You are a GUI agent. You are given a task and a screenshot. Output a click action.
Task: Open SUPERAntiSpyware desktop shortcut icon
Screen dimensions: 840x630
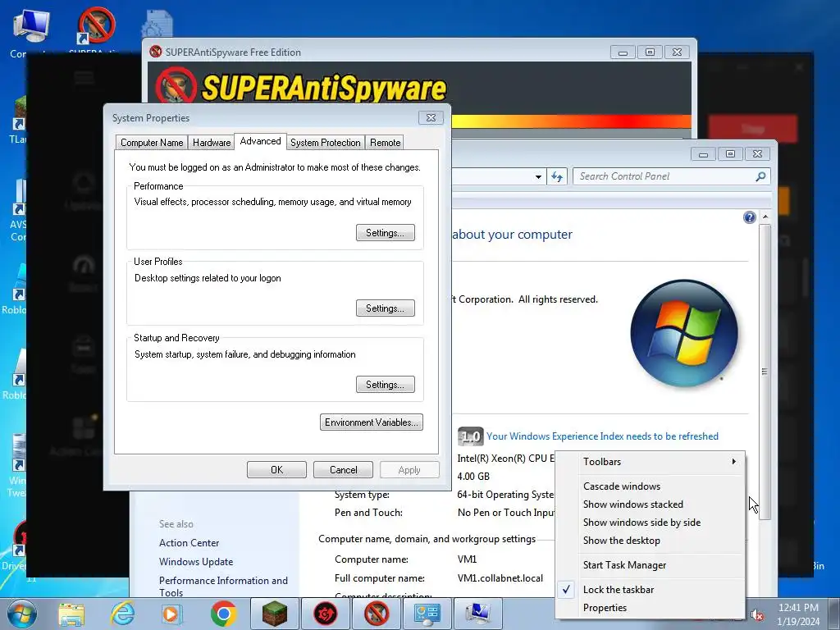97,25
